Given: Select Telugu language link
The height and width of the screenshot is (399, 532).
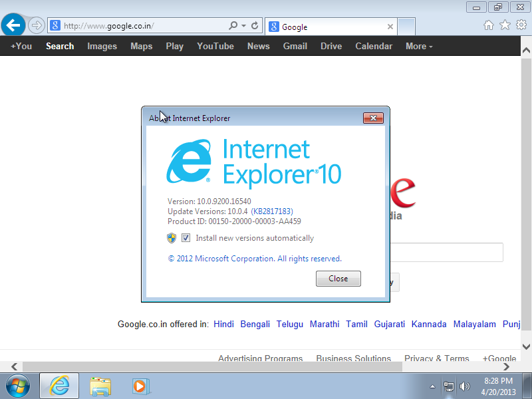Looking at the screenshot, I should (x=289, y=324).
